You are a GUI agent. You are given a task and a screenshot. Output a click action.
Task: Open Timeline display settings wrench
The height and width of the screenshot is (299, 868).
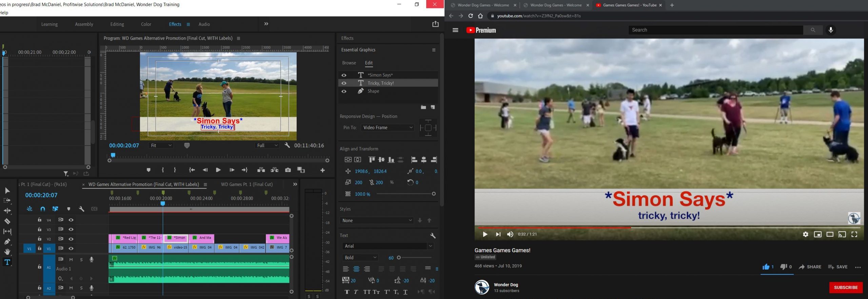click(x=81, y=209)
